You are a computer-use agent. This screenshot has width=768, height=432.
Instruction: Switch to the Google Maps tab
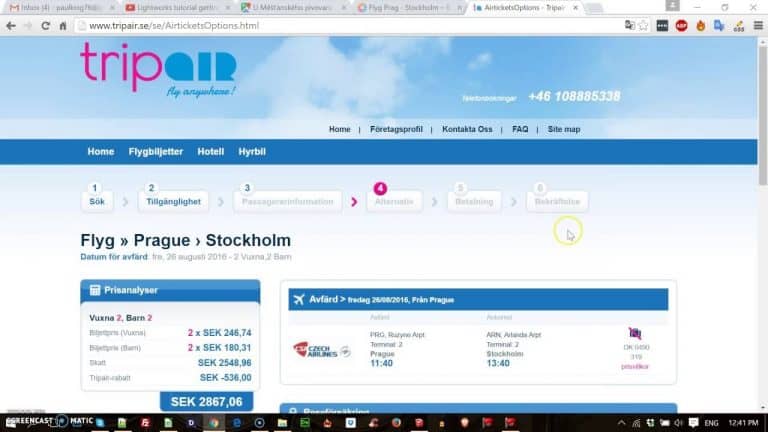(293, 8)
